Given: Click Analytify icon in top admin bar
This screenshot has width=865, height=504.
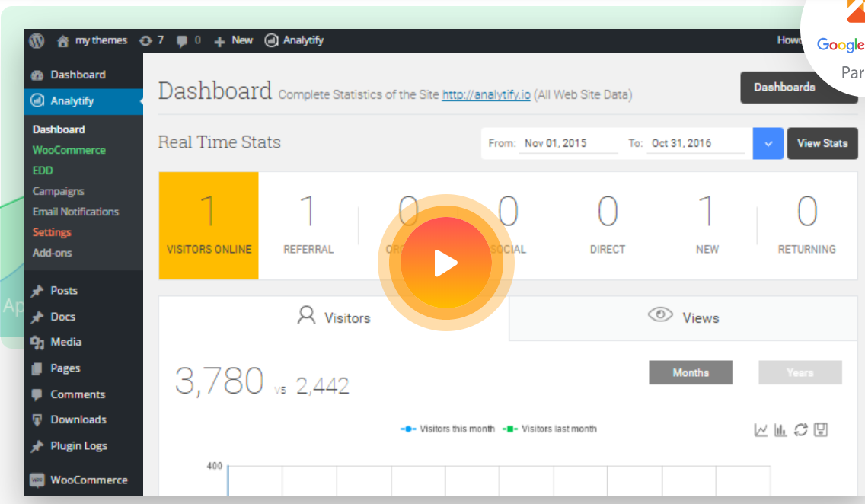Looking at the screenshot, I should [x=271, y=40].
